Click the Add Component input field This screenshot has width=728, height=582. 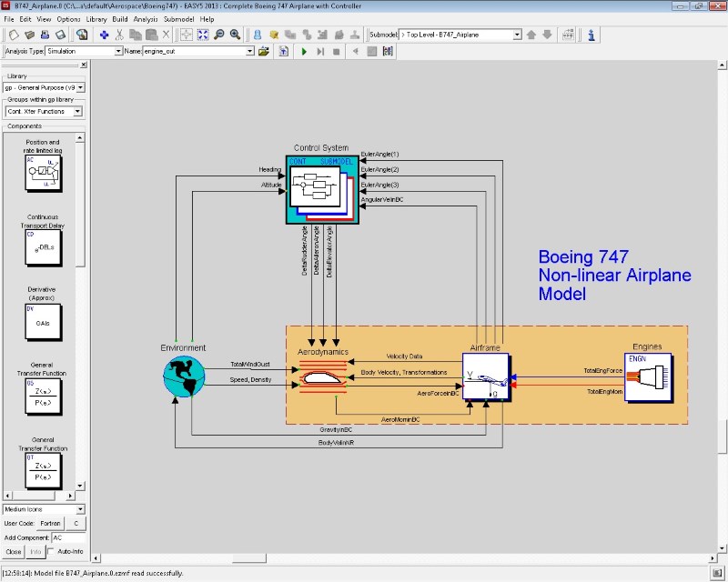coord(68,537)
